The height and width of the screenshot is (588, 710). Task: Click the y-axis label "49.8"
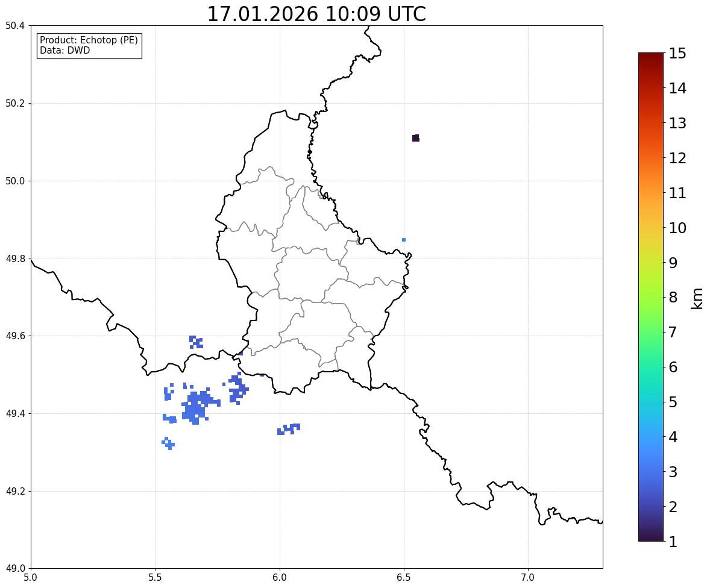14,258
